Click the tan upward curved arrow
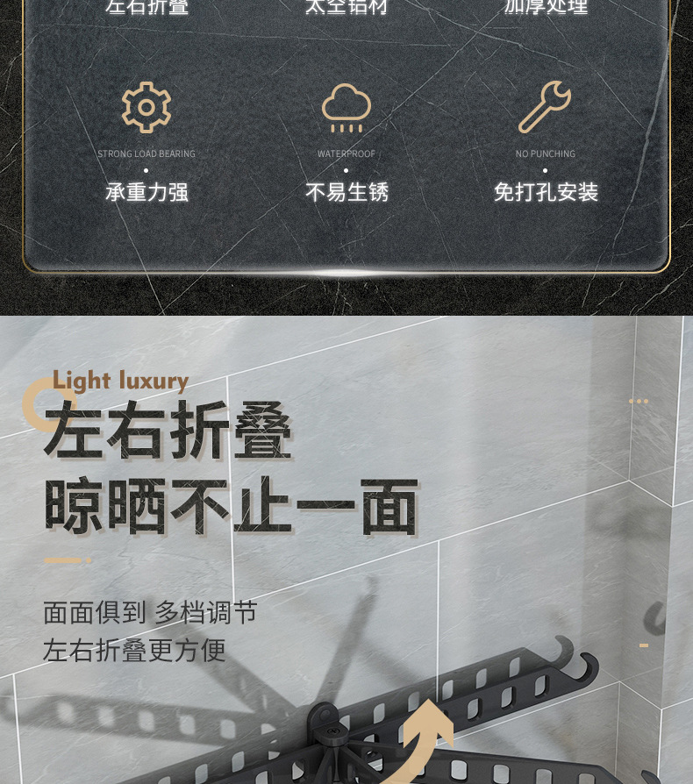The width and height of the screenshot is (693, 784). (420, 739)
